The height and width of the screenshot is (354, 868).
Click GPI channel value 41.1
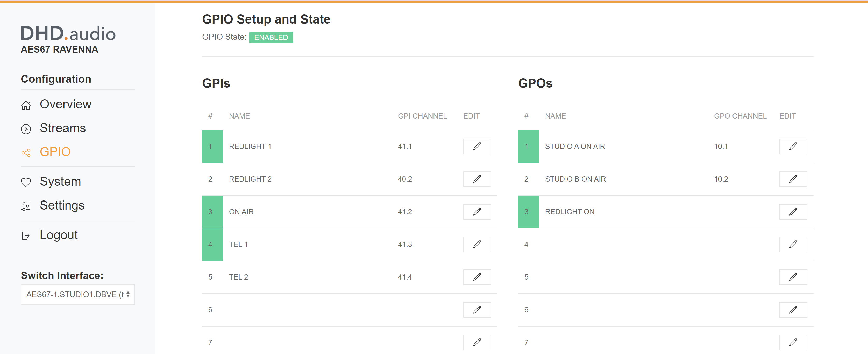pos(405,146)
